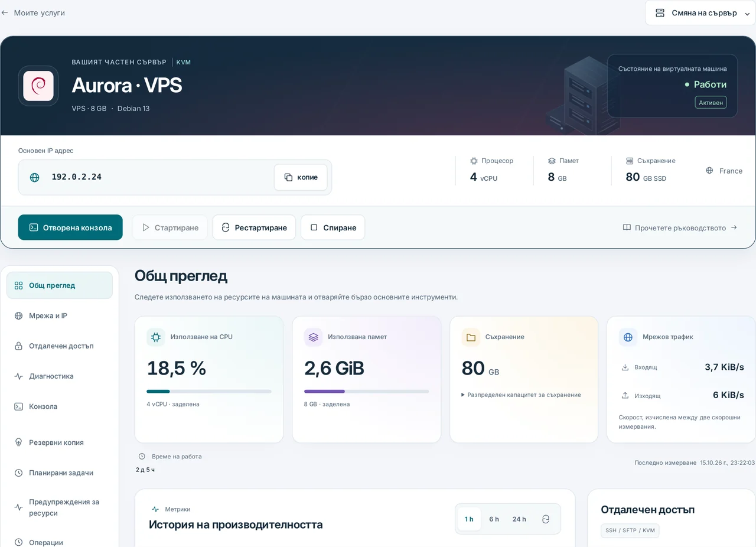Viewport: 756px width, 547px height.
Task: Click the memory usage progress bar
Action: pos(366,391)
